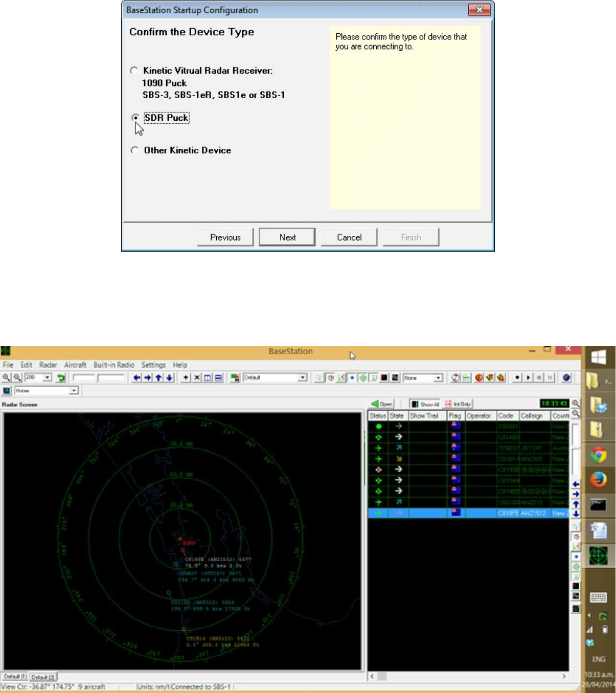Click the play control in toolbar
616x693 pixels.
[x=529, y=377]
